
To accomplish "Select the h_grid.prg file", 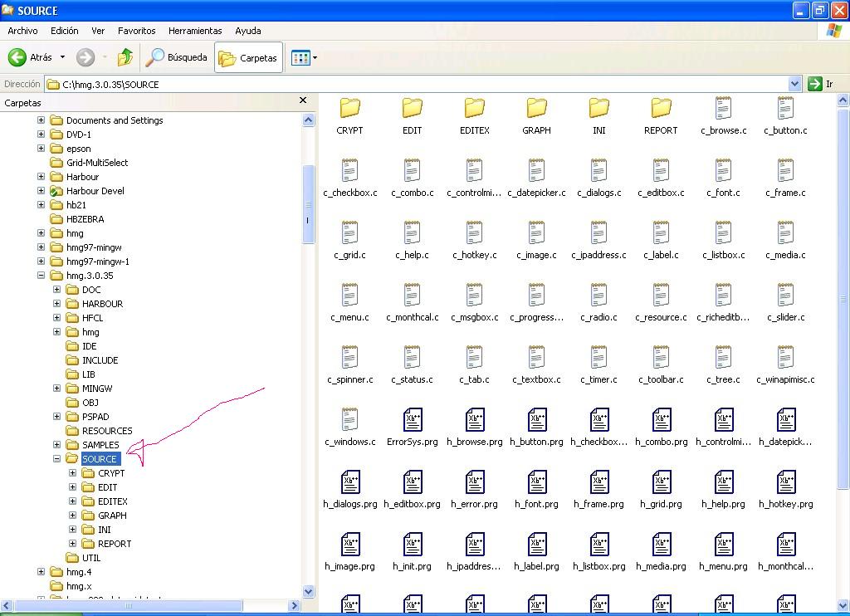I will point(660,484).
